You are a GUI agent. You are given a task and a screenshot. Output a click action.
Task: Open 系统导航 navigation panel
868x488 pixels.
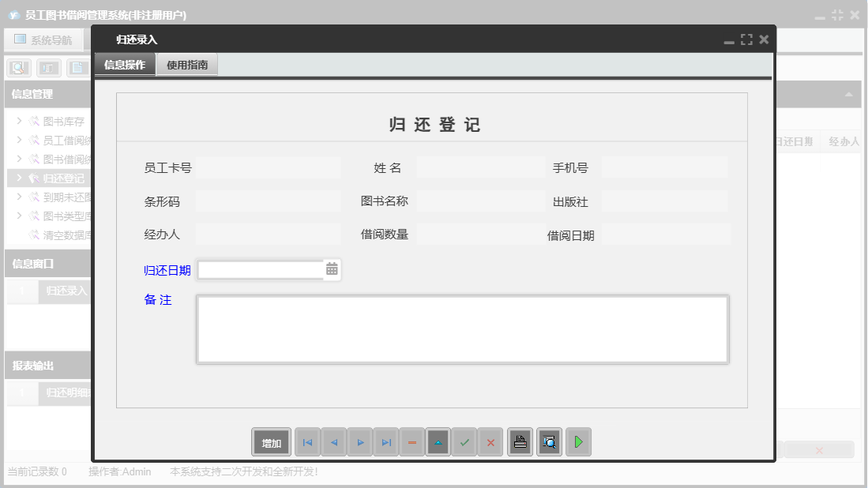pos(43,39)
